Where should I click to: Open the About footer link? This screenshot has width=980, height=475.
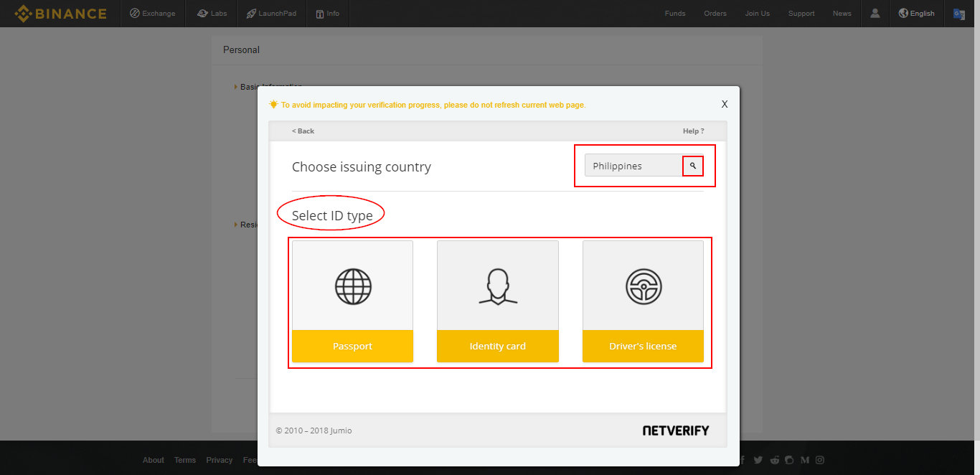[x=154, y=460]
